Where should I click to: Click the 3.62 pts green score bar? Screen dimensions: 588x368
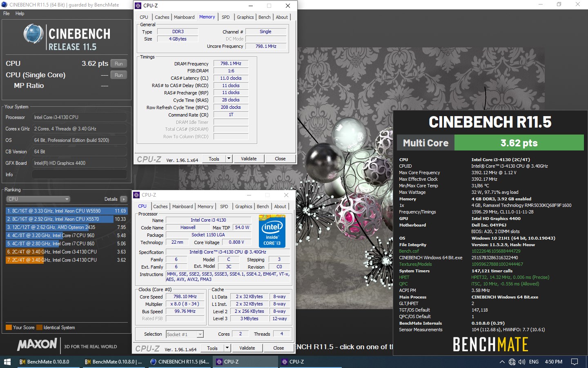pyautogui.click(x=519, y=143)
